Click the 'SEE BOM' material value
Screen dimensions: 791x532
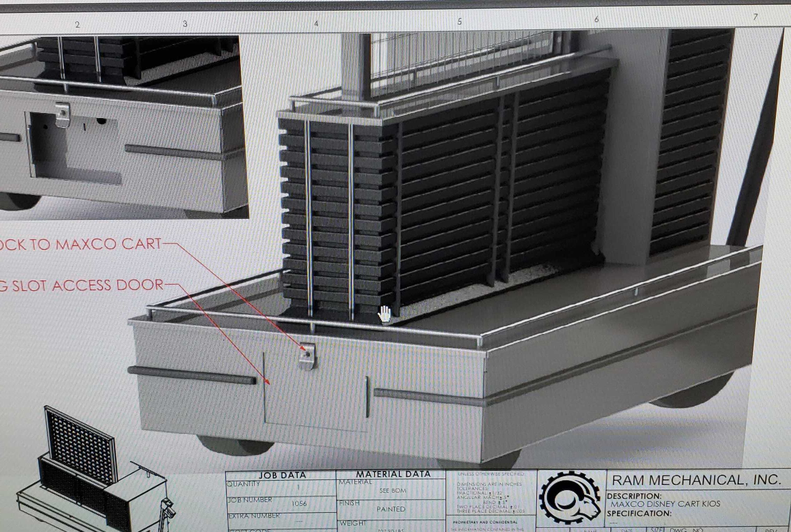tap(393, 491)
